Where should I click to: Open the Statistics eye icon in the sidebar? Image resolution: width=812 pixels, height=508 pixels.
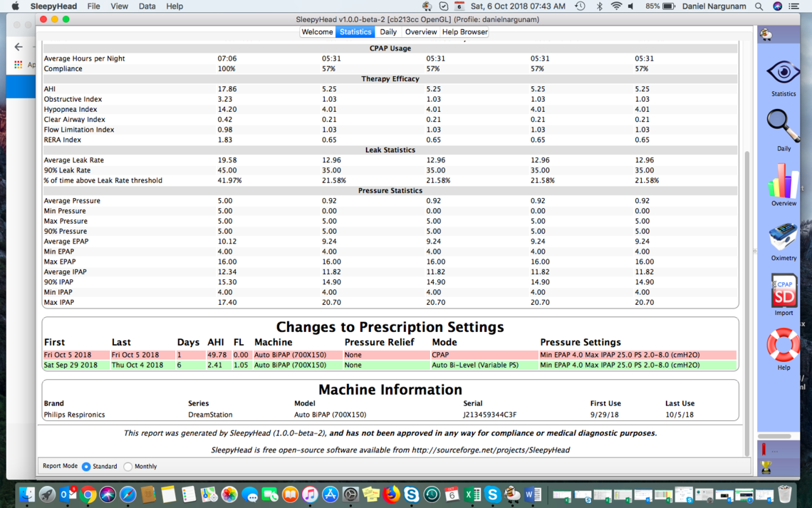[783, 73]
